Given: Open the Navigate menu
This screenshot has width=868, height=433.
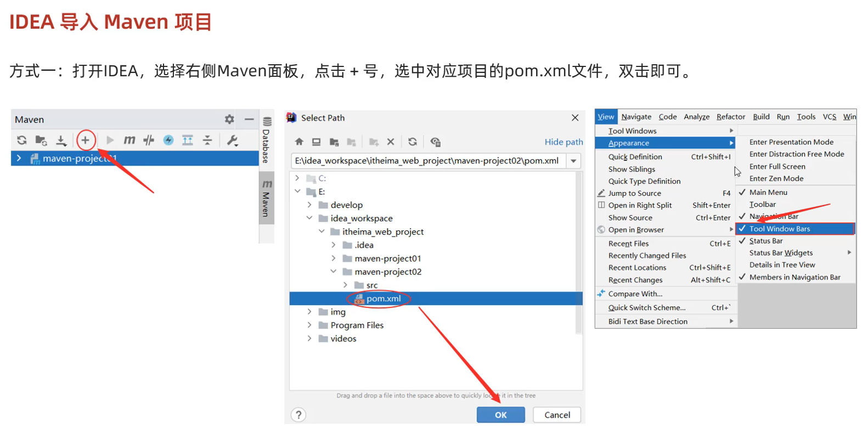Looking at the screenshot, I should pos(636,117).
